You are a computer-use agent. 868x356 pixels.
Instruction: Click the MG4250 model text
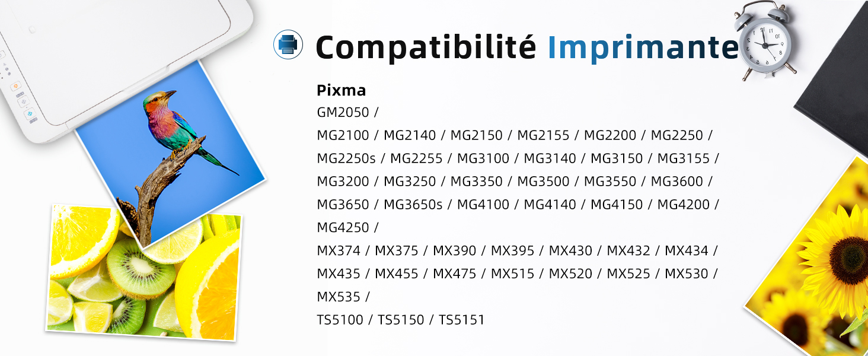[x=343, y=228]
